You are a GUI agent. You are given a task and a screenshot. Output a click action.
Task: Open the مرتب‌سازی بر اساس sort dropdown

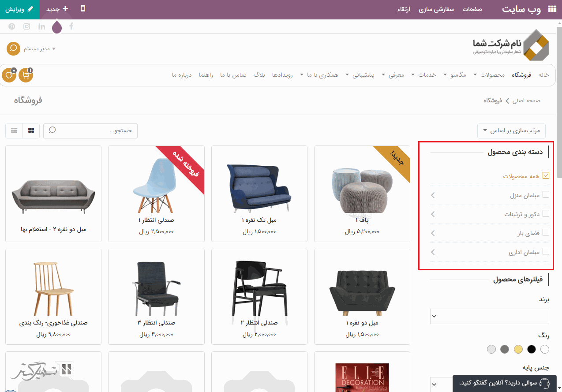click(x=512, y=131)
